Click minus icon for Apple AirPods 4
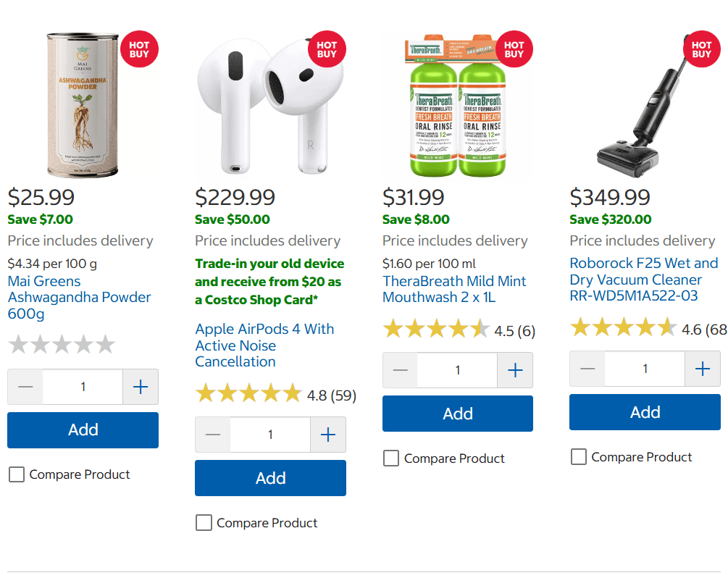 click(x=213, y=435)
